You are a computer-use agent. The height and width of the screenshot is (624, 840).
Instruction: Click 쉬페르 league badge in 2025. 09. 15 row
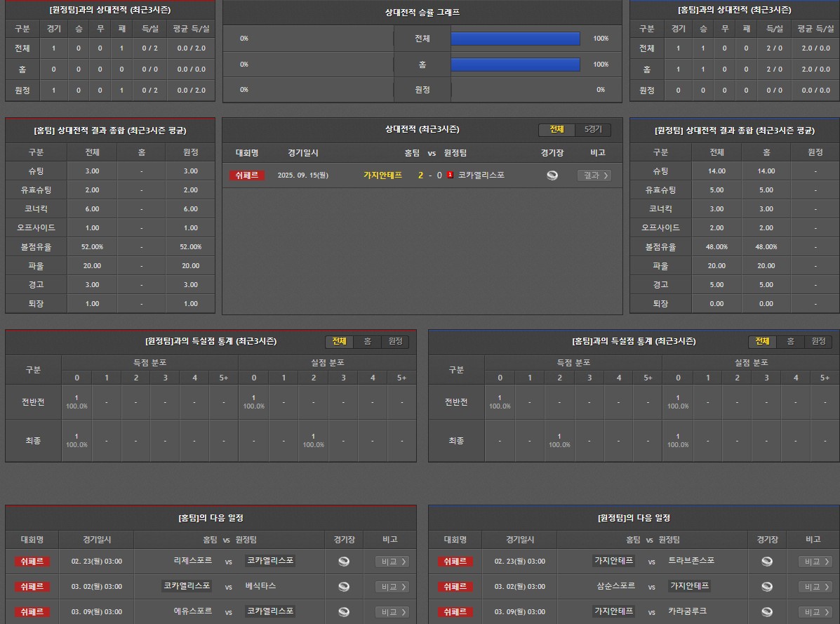point(246,175)
